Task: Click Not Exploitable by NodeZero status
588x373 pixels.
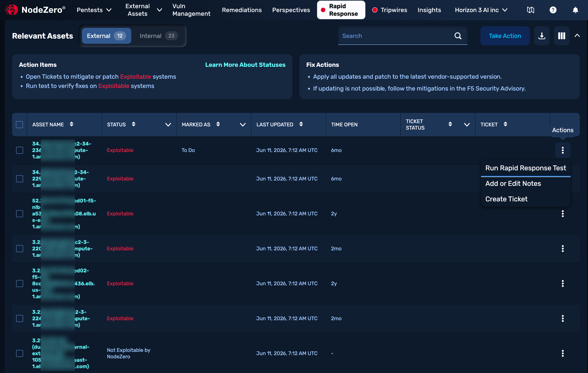Action: [x=128, y=353]
